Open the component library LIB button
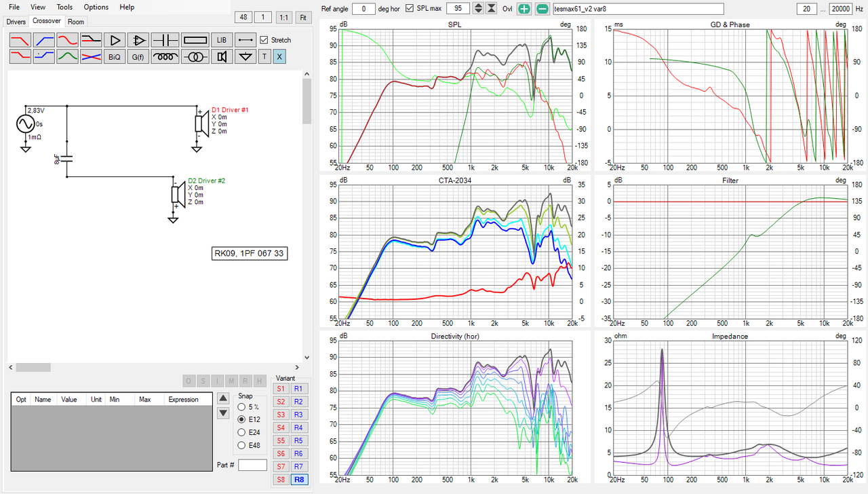 222,40
